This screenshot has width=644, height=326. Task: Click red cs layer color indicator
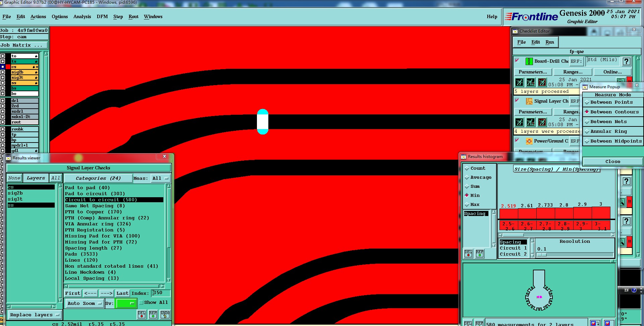[8, 67]
